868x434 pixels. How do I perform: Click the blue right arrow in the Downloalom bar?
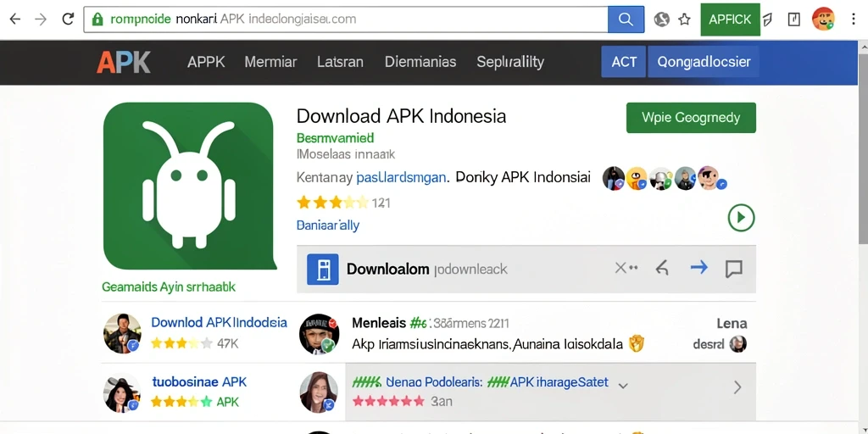pyautogui.click(x=699, y=268)
